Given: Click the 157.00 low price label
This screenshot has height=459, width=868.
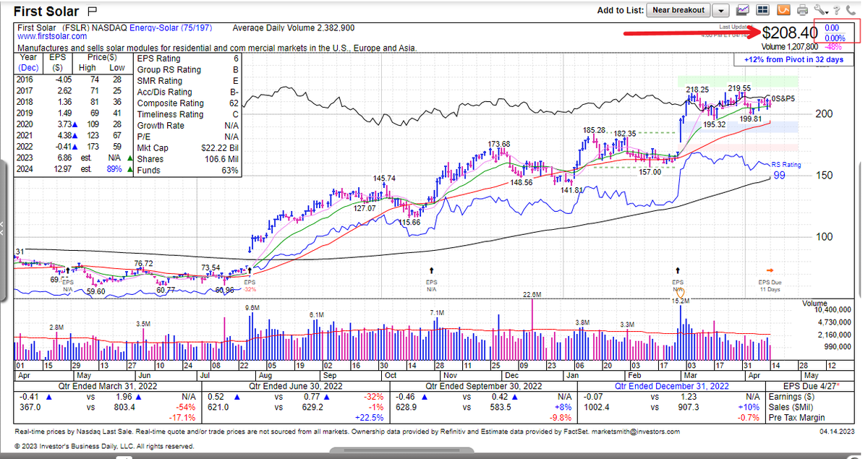Looking at the screenshot, I should 650,173.
